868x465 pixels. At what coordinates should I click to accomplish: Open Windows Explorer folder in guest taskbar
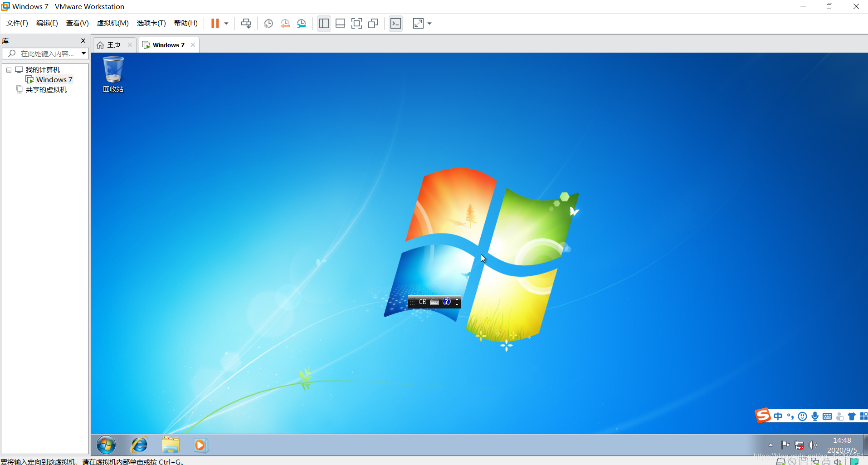click(x=171, y=445)
